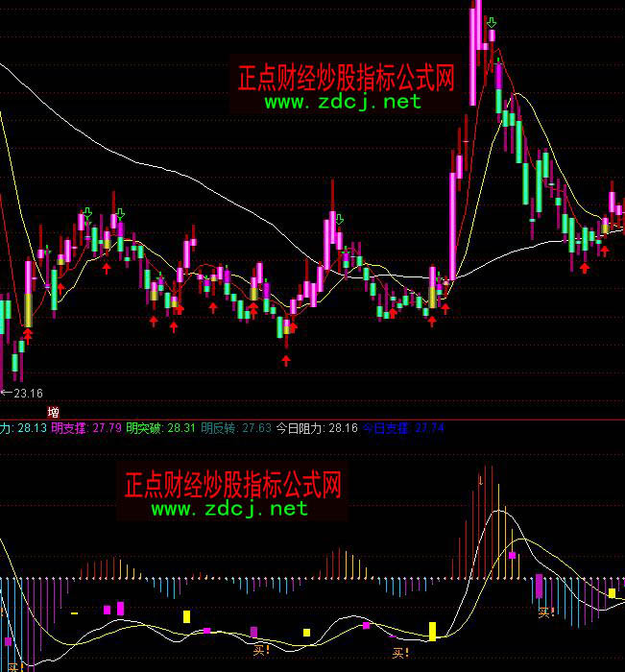Click the orange down arrow above the indicator peak
This screenshot has width=625, height=672.
coord(480,478)
